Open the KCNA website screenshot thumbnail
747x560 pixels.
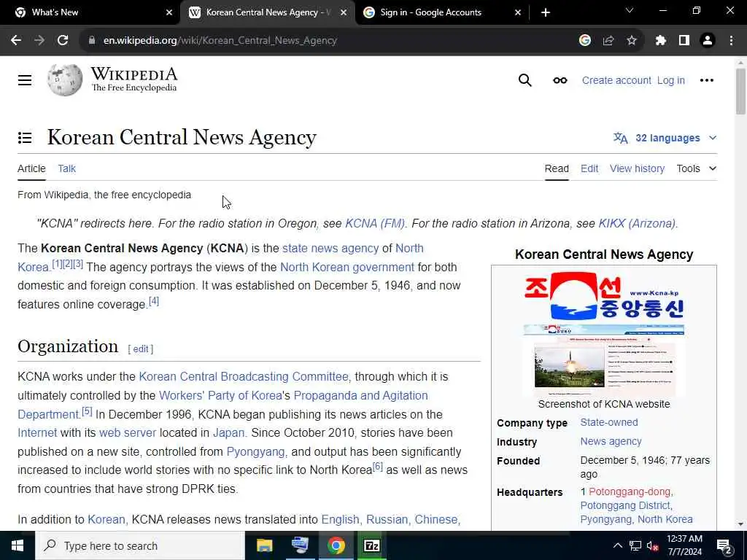[x=604, y=360]
